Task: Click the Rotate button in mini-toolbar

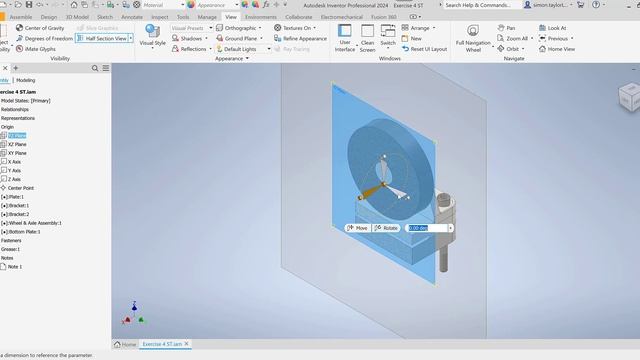Action: 386,228
